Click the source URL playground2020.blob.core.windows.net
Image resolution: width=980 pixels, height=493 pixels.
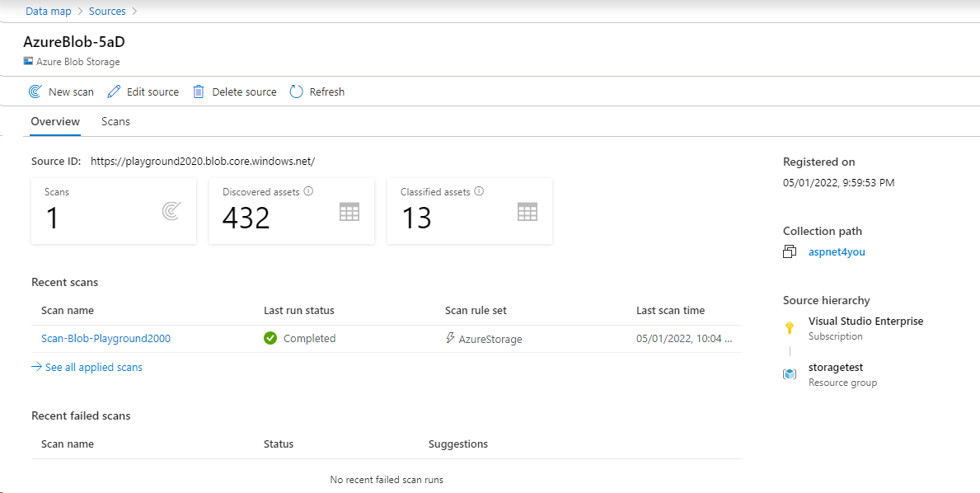(203, 162)
